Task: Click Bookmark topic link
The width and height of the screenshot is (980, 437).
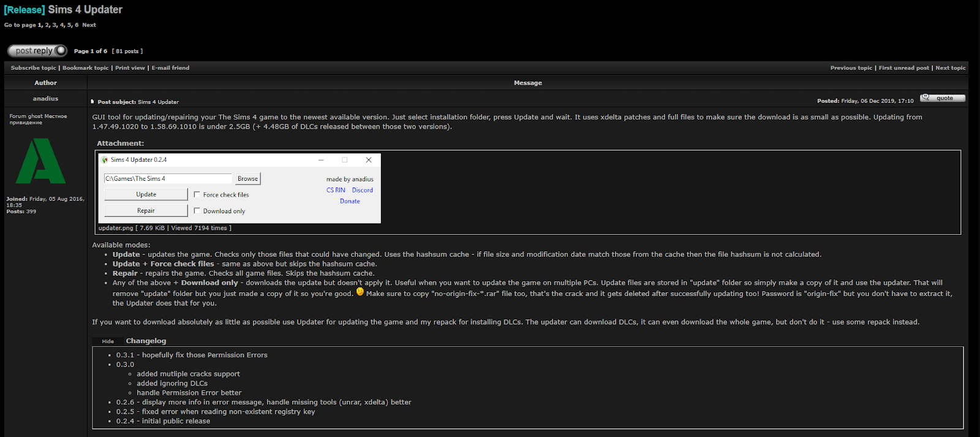Action: (x=85, y=68)
